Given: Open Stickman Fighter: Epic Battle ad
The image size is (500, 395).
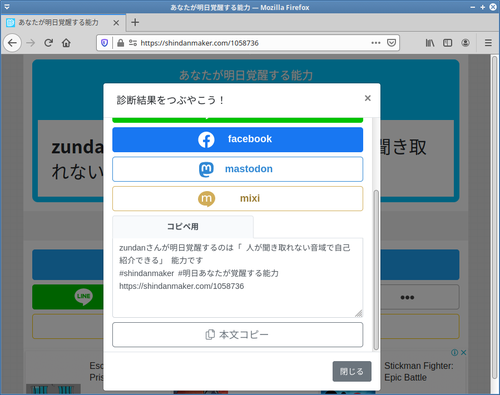Looking at the screenshot, I should coord(419,372).
